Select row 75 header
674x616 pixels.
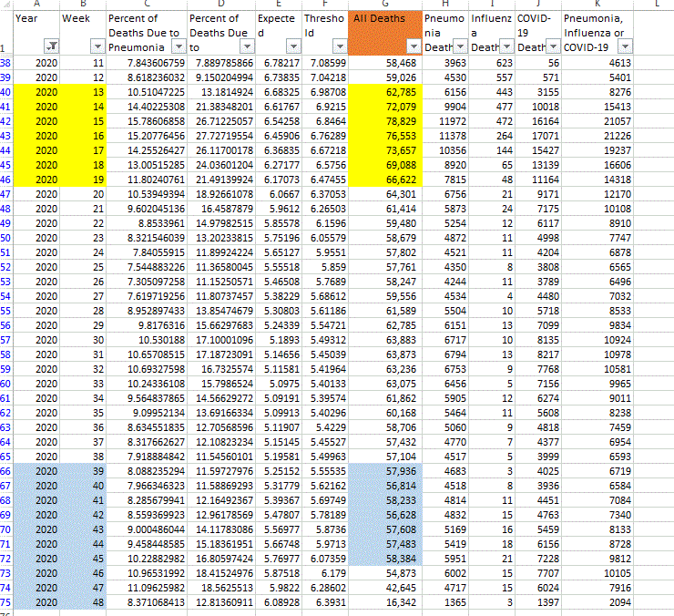6,601
